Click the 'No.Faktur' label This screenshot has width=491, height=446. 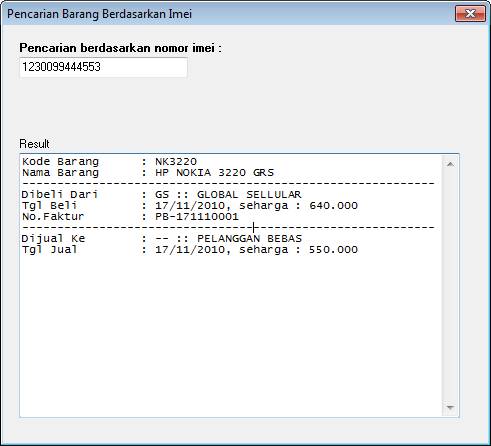pos(53,216)
